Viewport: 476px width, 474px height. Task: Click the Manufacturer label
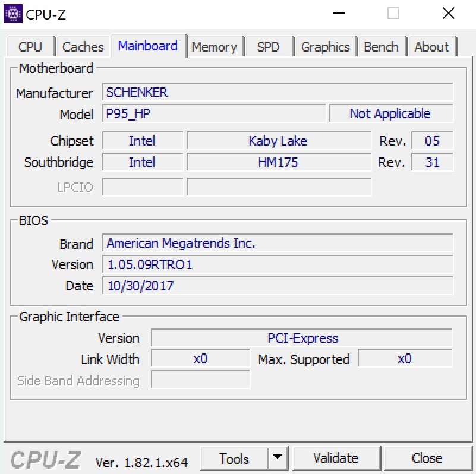pyautogui.click(x=54, y=93)
